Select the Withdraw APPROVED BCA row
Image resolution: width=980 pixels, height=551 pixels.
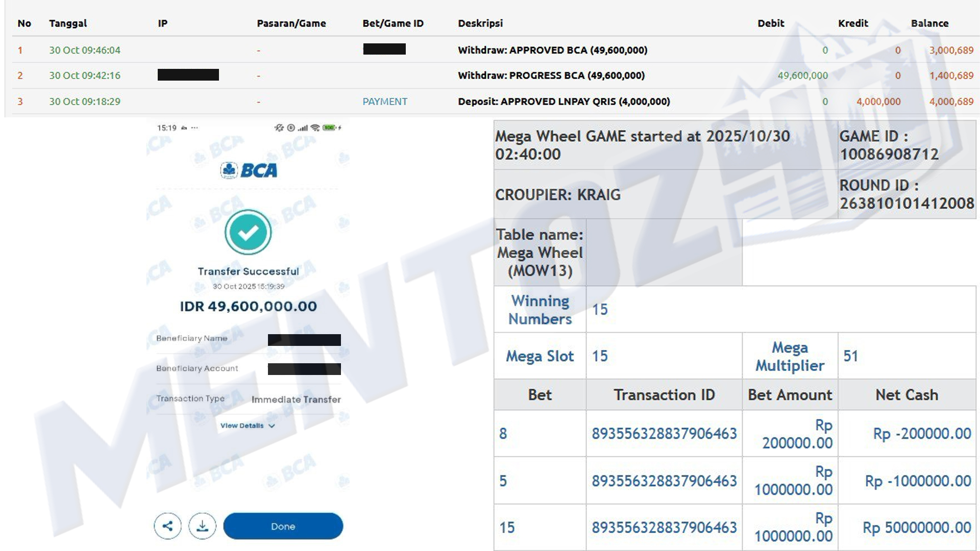552,50
